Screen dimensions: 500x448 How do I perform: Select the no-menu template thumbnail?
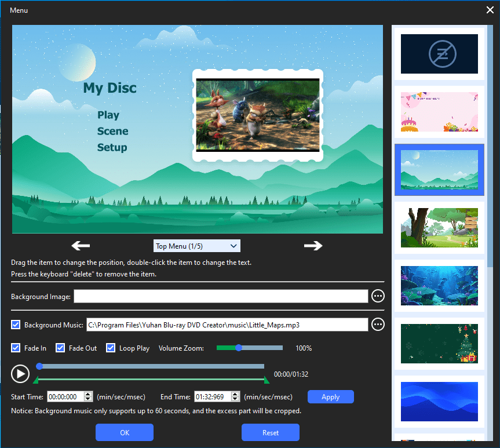point(439,54)
